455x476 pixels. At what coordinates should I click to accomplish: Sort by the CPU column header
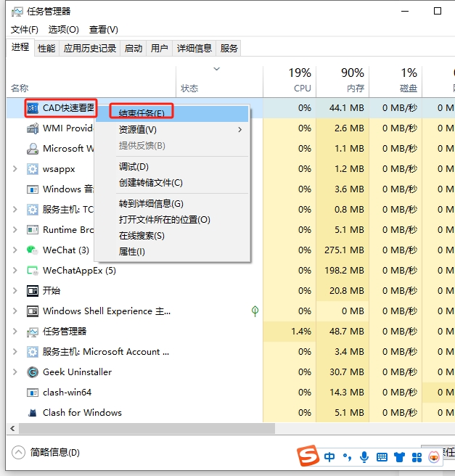pos(290,81)
